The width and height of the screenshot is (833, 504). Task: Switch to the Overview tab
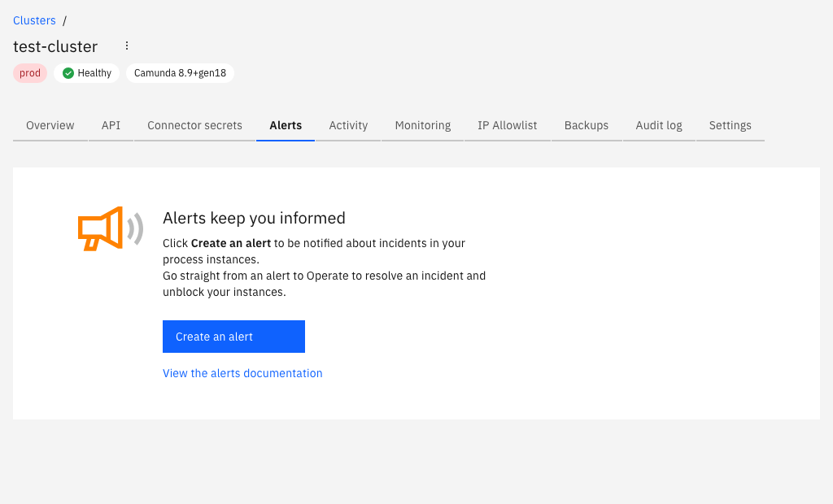click(x=50, y=125)
